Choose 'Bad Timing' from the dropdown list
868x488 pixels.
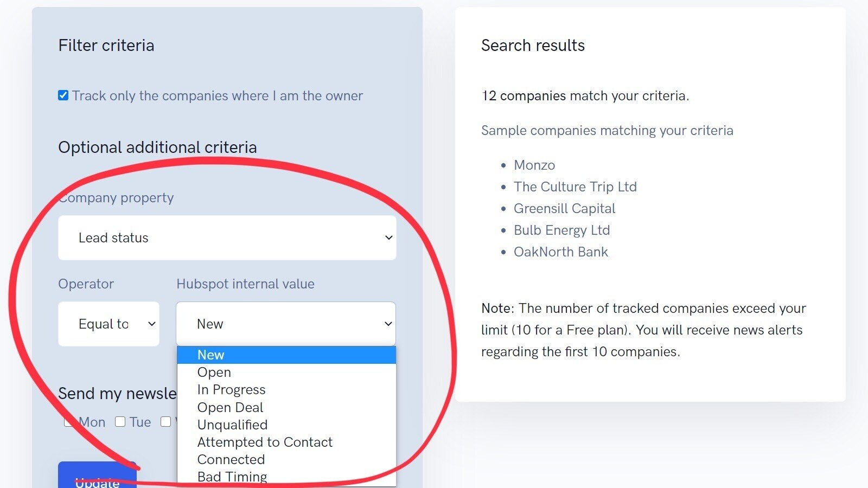pyautogui.click(x=232, y=477)
